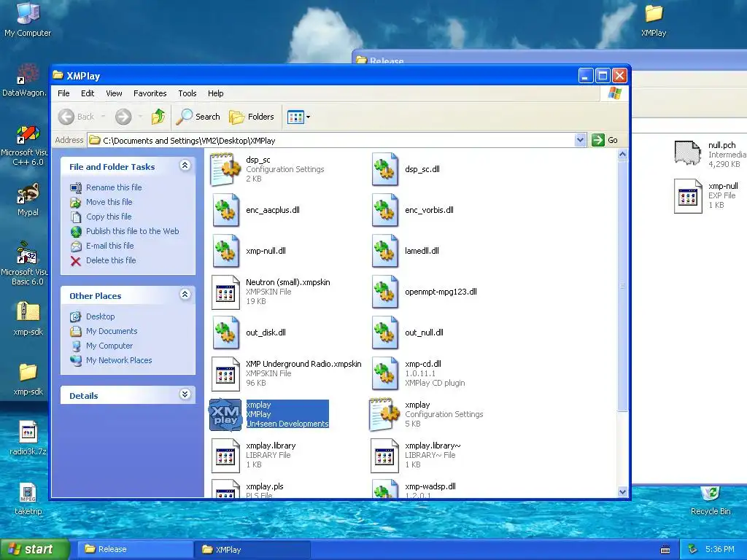Image resolution: width=747 pixels, height=560 pixels.
Task: Click the Forward navigation arrow icon
Action: [123, 117]
